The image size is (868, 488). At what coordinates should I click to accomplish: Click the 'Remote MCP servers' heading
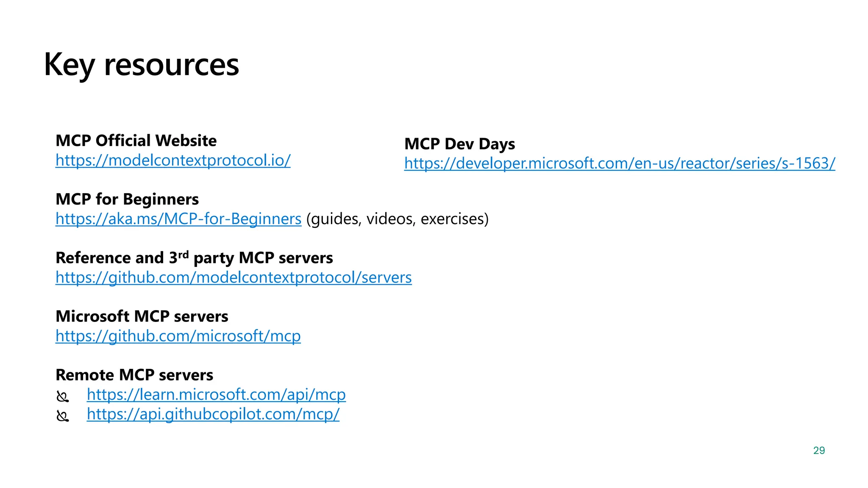pyautogui.click(x=134, y=375)
